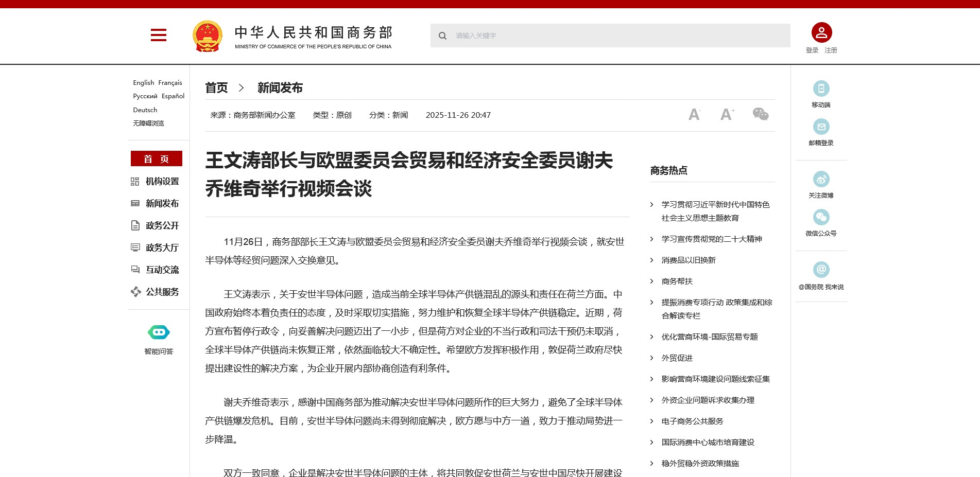Click the 首页 breadcrumb link

(216, 88)
